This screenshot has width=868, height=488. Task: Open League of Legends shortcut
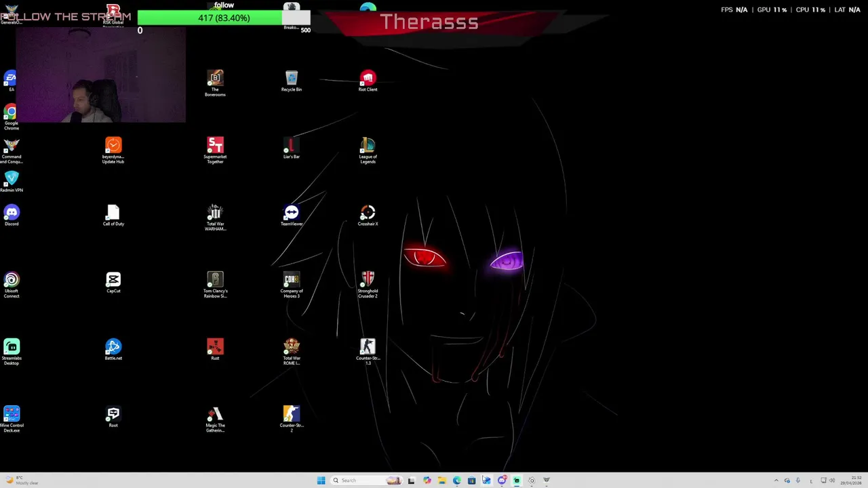click(x=368, y=150)
